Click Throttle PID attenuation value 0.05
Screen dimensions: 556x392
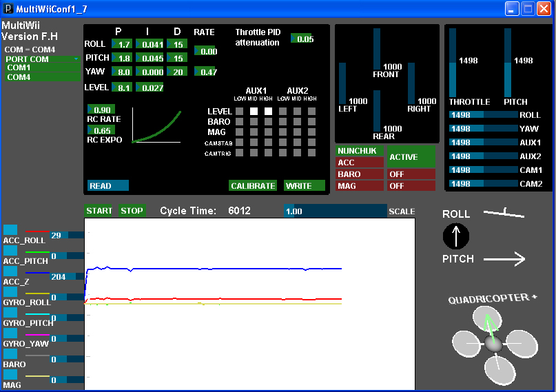pos(301,39)
